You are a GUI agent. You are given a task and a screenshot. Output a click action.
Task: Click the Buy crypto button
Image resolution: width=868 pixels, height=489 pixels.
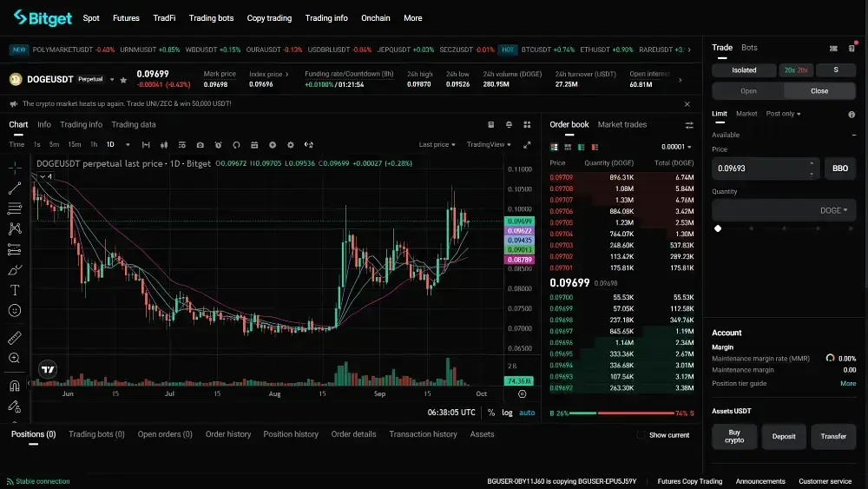coord(734,436)
